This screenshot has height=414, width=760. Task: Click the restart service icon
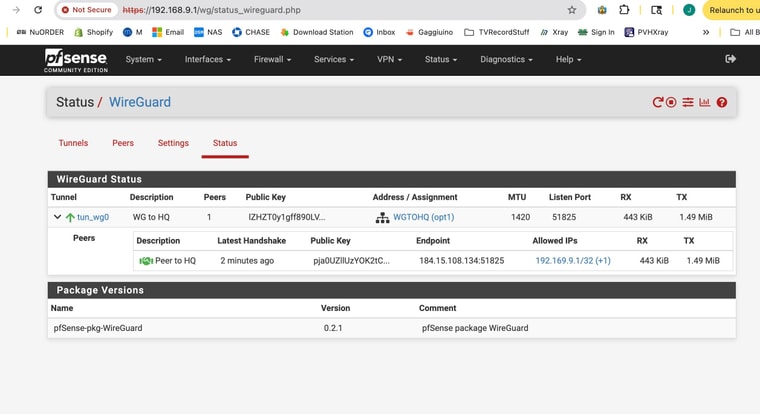[658, 102]
